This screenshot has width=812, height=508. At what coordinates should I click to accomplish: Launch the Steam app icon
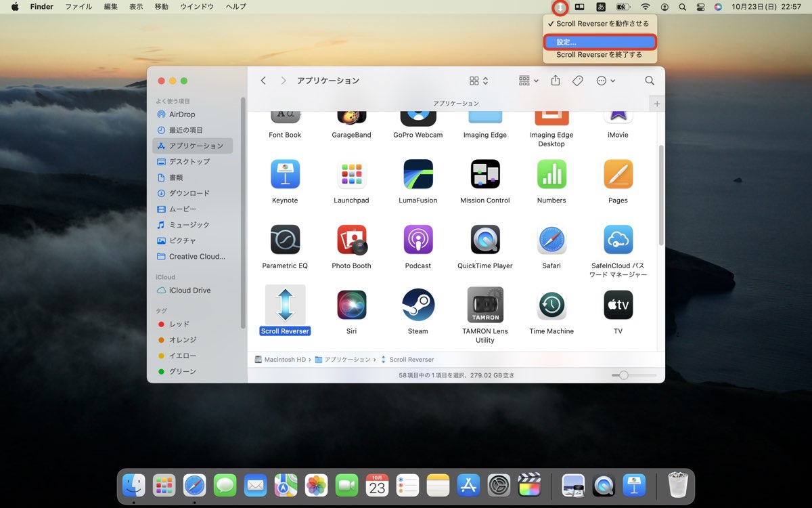(418, 304)
